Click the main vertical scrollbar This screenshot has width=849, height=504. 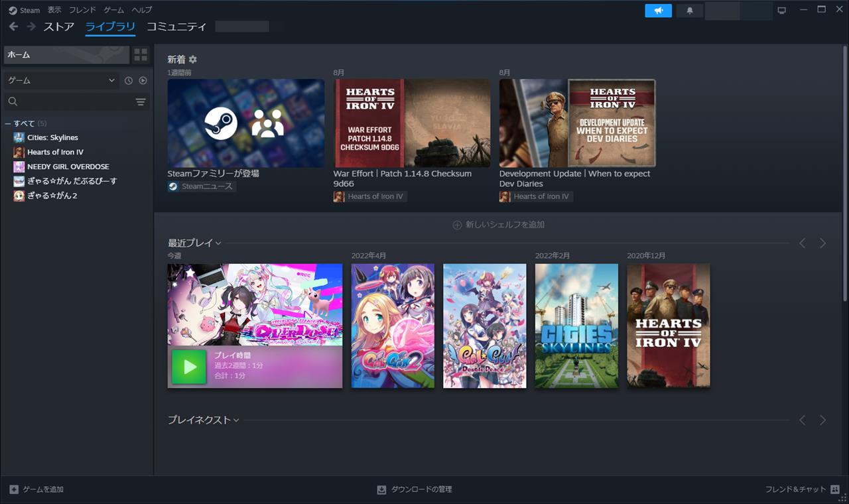coord(845,172)
